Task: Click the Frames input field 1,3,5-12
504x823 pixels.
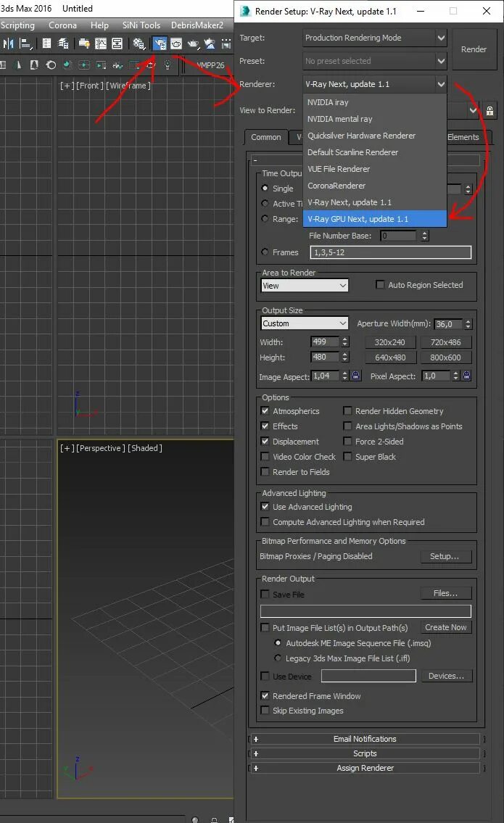Action: (x=391, y=252)
